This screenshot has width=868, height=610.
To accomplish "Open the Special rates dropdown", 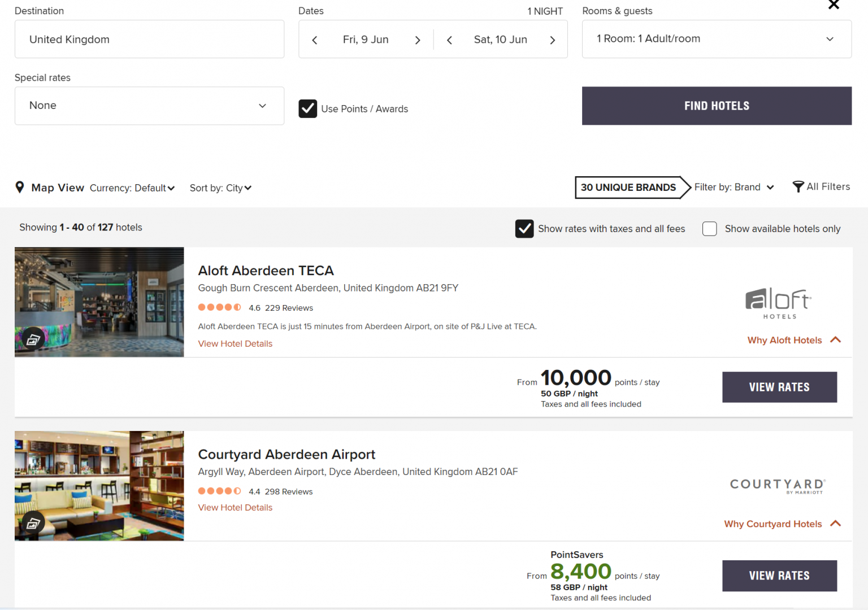I will (149, 106).
